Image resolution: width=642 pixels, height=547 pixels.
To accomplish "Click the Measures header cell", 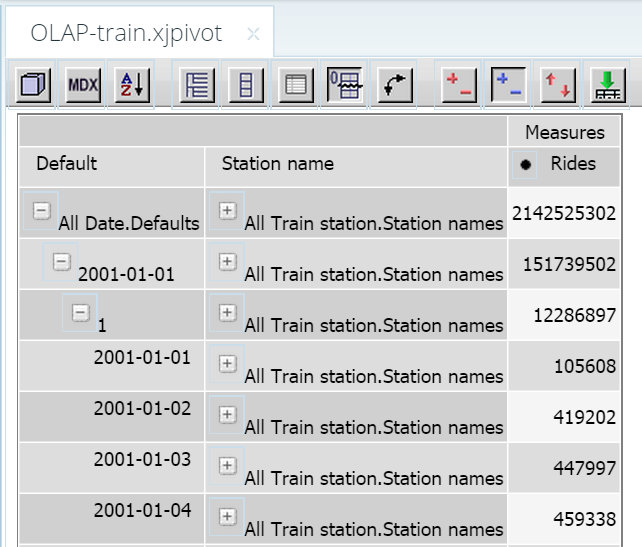I will click(x=565, y=132).
